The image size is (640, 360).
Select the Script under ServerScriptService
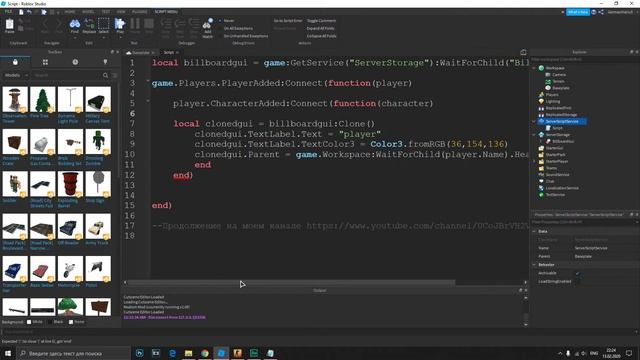pos(557,128)
